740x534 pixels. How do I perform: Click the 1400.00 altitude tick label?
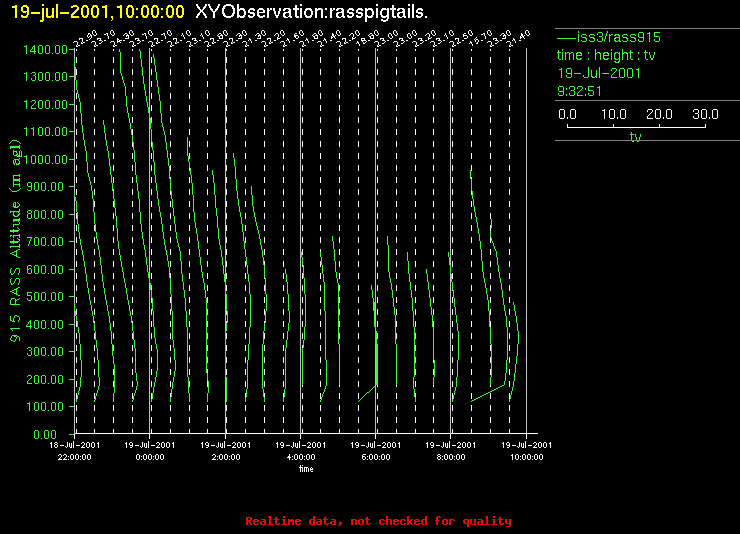pyautogui.click(x=45, y=50)
